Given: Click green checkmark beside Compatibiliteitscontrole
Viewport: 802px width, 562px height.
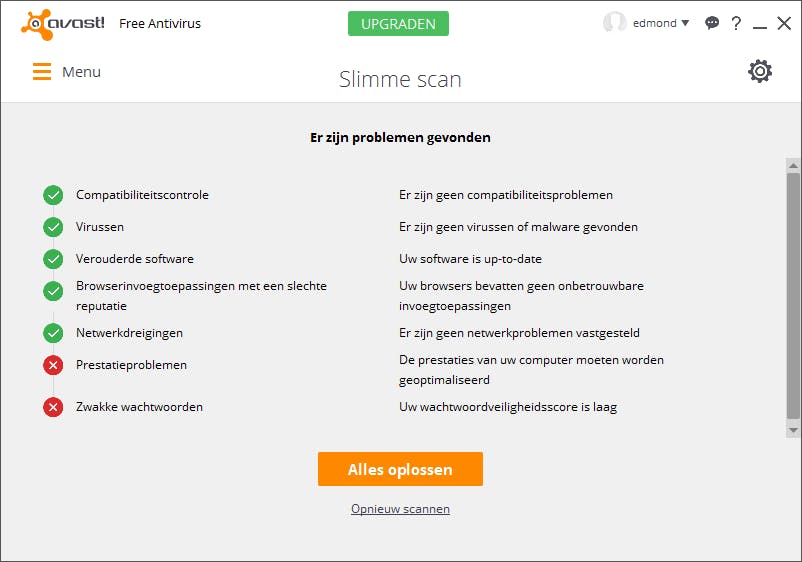Looking at the screenshot, I should (x=53, y=195).
